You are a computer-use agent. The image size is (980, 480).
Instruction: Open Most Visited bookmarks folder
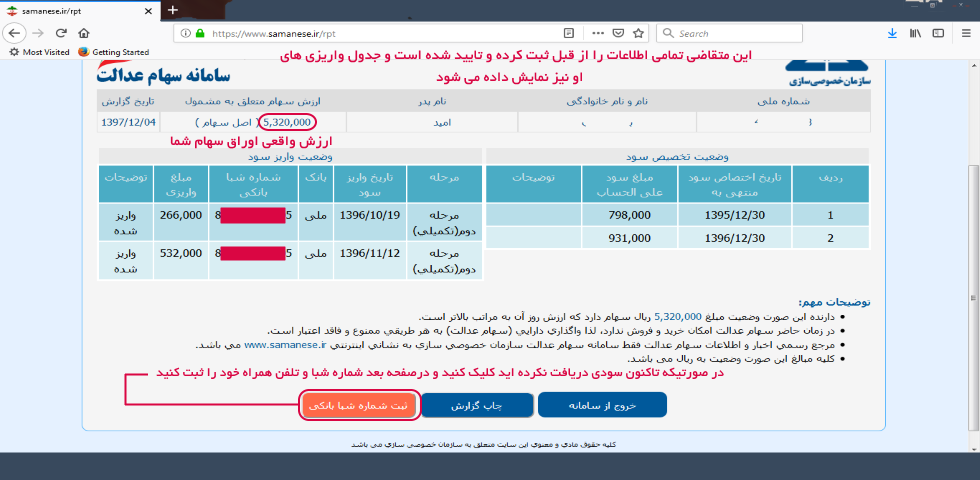pyautogui.click(x=38, y=52)
